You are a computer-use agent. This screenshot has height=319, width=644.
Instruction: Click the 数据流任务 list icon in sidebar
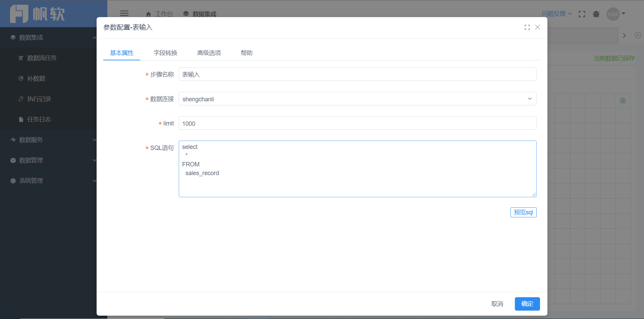click(x=21, y=58)
